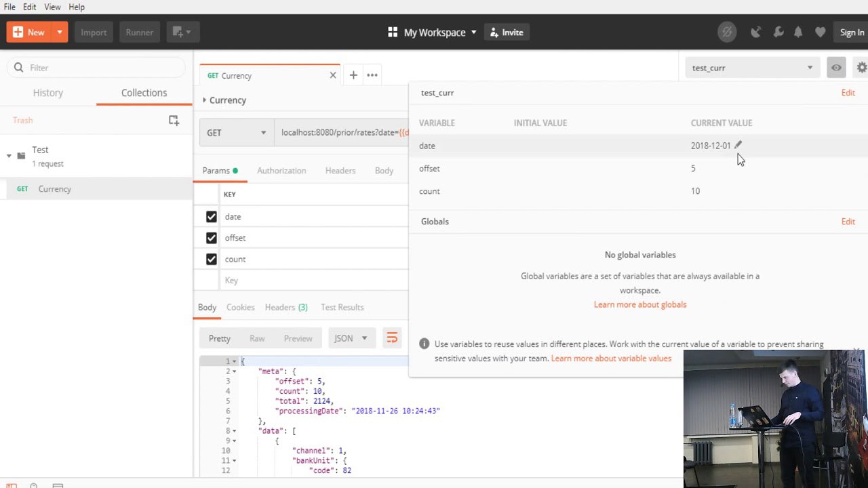868x488 pixels.
Task: Create new collection with folder-plus icon
Action: [x=174, y=120]
